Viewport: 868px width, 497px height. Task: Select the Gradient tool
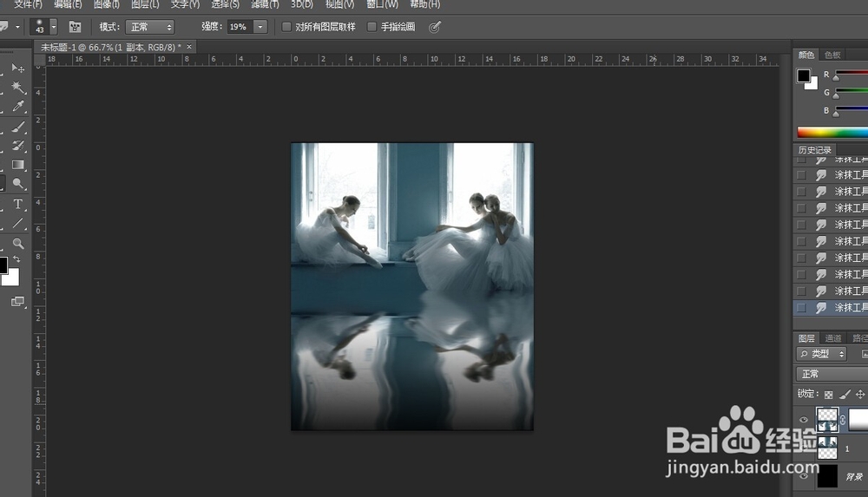(18, 165)
